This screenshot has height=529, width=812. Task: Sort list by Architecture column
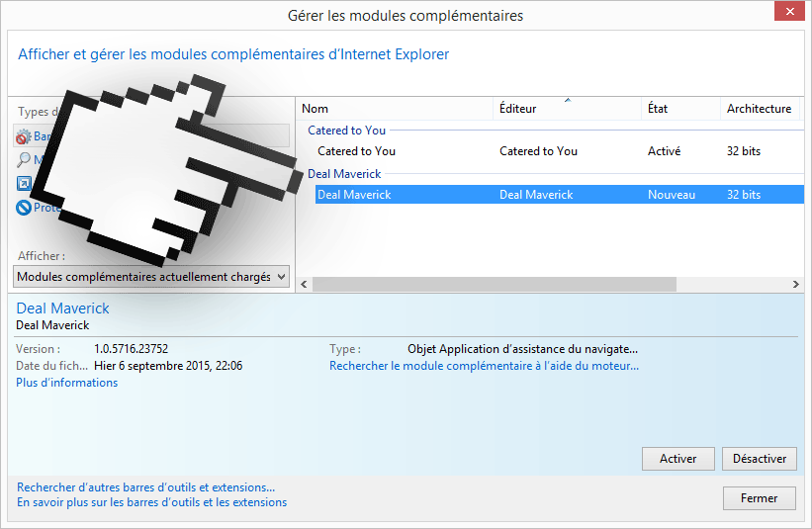tap(759, 109)
